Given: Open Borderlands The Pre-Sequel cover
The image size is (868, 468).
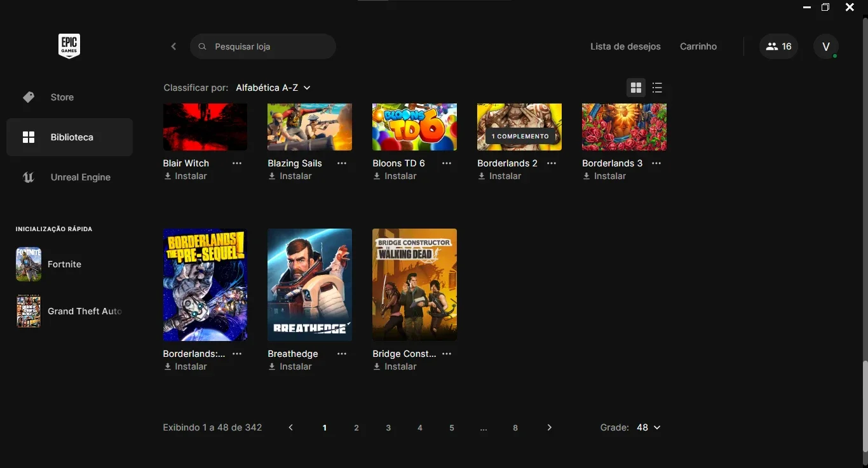Looking at the screenshot, I should tap(205, 284).
